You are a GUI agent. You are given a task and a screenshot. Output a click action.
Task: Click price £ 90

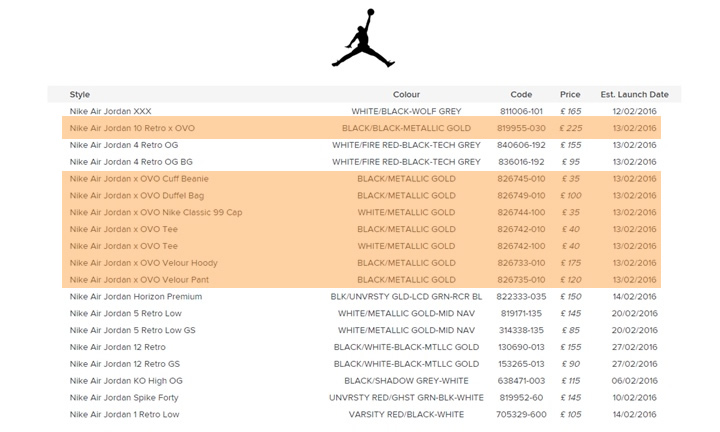click(x=570, y=364)
